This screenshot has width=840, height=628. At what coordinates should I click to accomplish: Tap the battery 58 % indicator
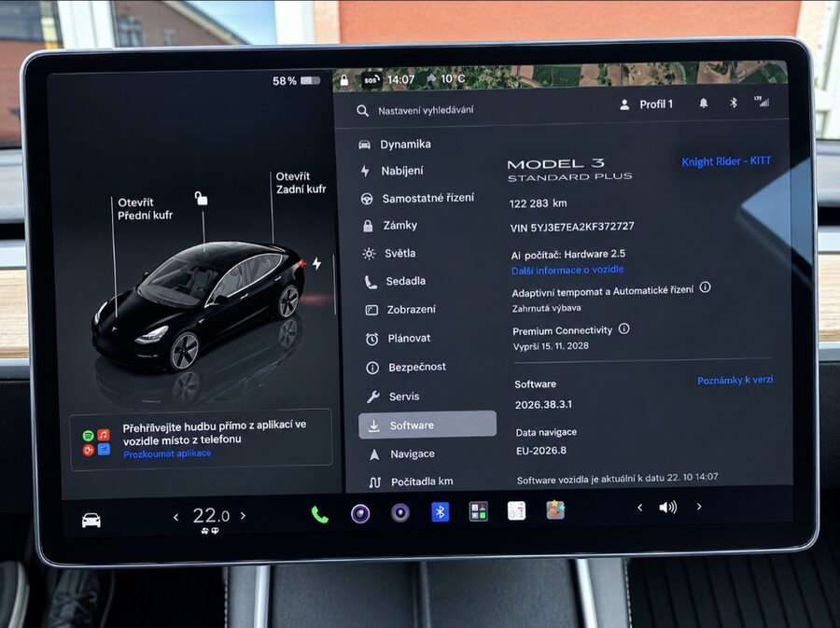click(296, 81)
